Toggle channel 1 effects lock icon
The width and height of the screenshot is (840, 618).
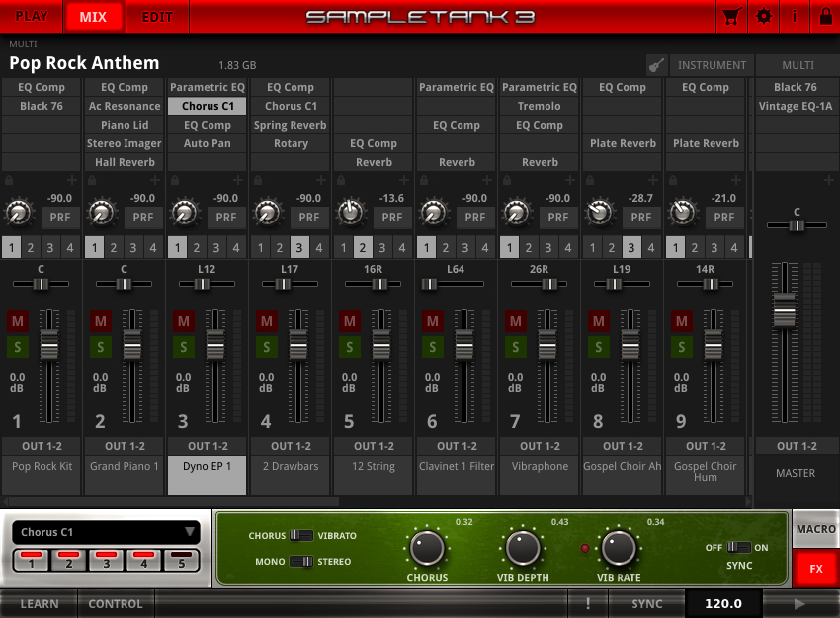(x=9, y=180)
